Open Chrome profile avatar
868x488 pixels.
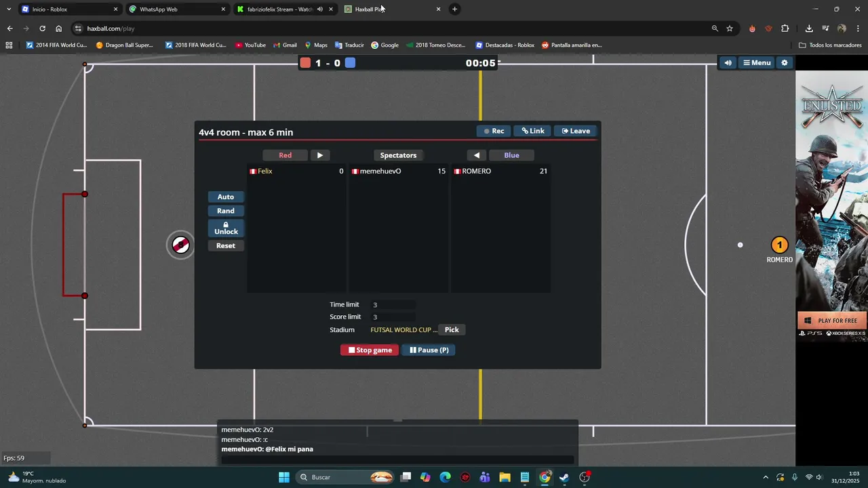click(x=842, y=28)
